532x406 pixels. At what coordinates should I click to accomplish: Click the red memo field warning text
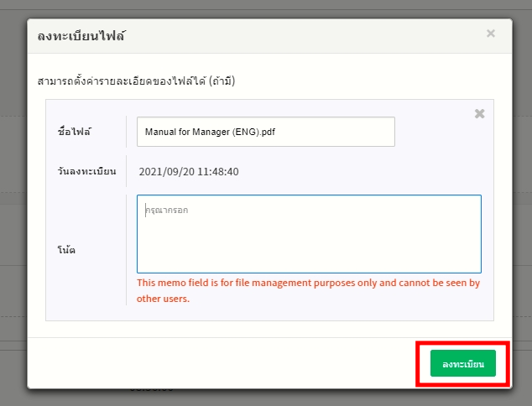click(x=308, y=284)
